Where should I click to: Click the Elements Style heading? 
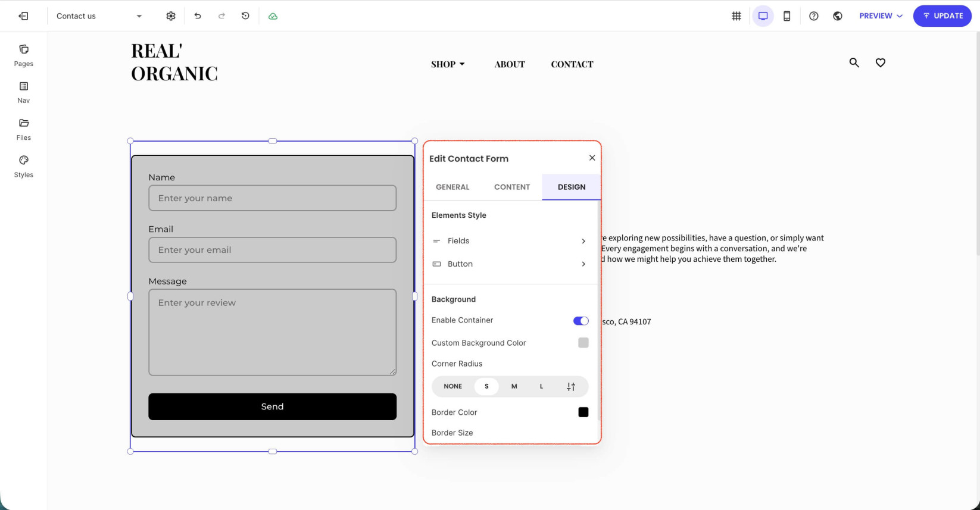pos(459,215)
